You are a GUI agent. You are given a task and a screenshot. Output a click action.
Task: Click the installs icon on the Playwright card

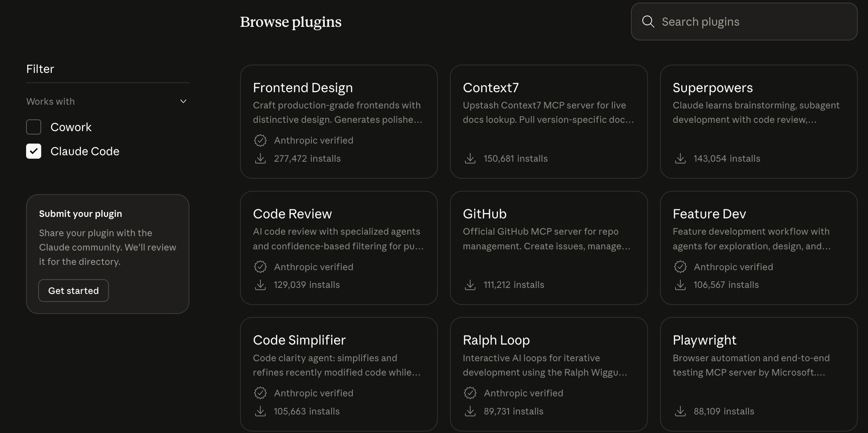[680, 411]
